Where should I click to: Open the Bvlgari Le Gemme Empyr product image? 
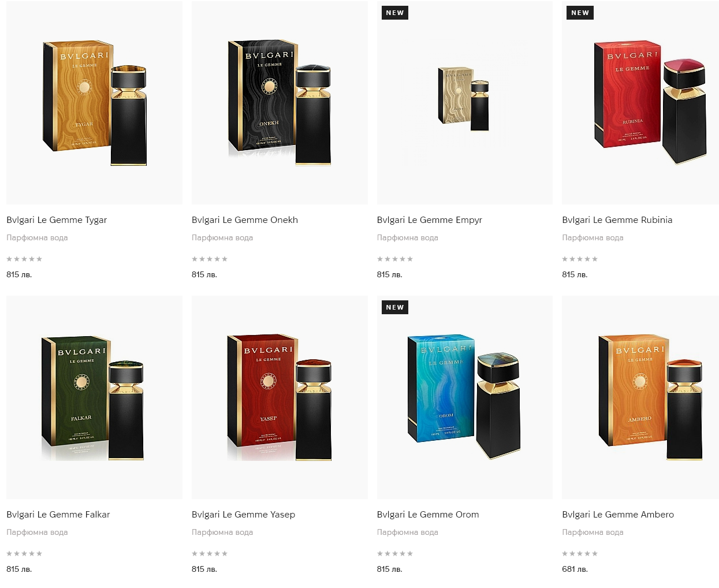(x=465, y=102)
